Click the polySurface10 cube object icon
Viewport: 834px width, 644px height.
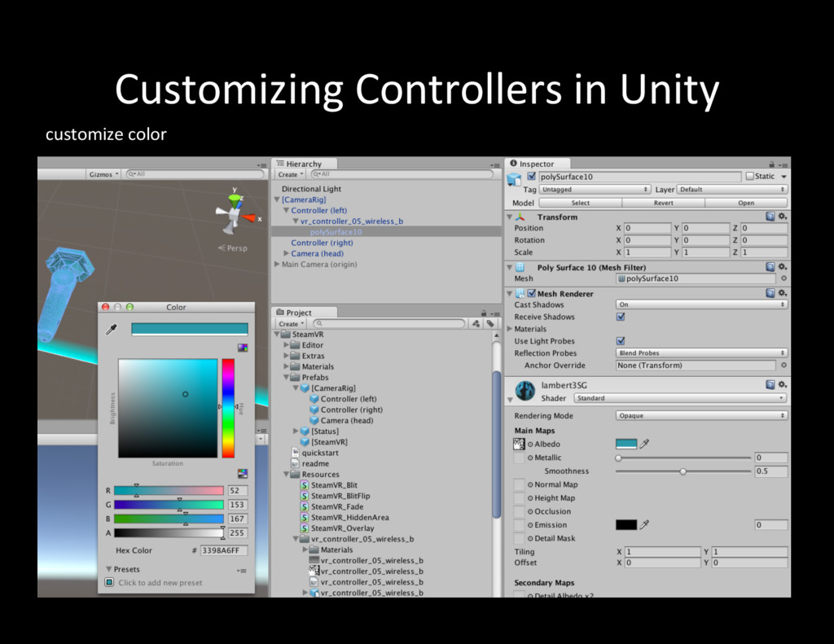(515, 179)
